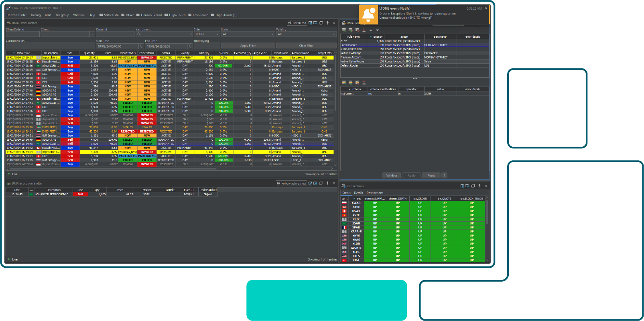Switch to High-Touch [1] workspace
The height and width of the screenshot is (321, 644).
[223, 15]
